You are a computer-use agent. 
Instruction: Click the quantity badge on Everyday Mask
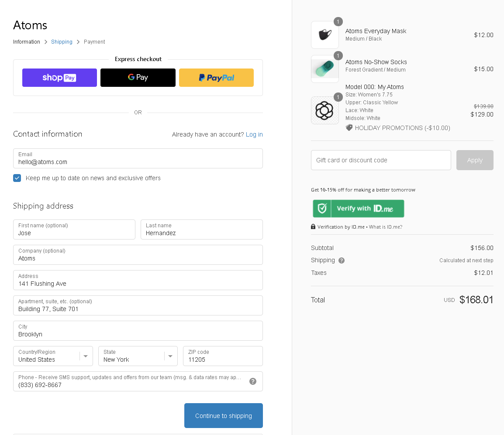tap(338, 22)
